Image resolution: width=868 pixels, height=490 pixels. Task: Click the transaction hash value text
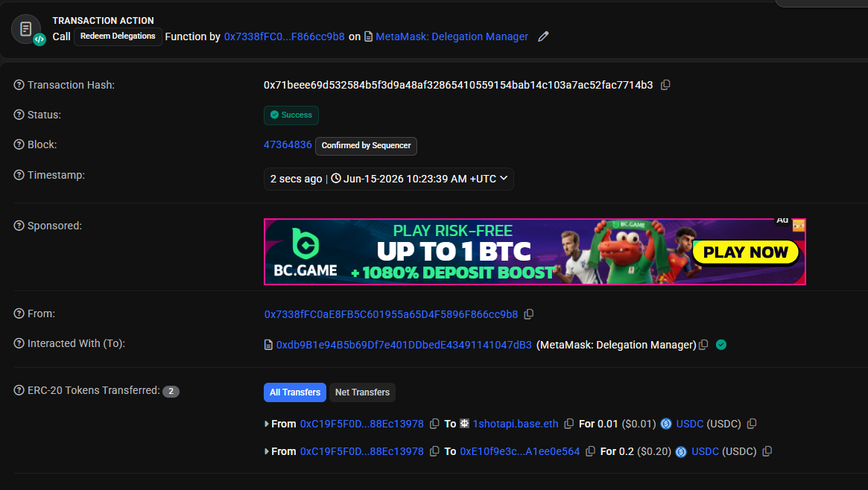click(x=457, y=85)
